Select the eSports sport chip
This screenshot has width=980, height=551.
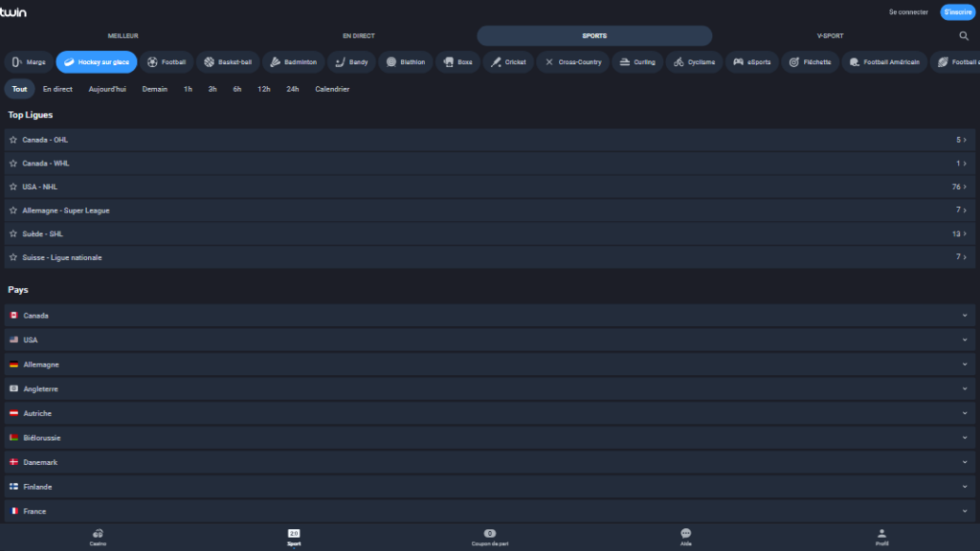tap(752, 62)
